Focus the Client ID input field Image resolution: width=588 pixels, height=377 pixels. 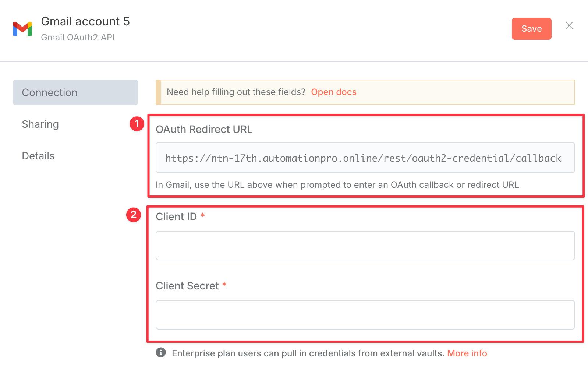coord(365,246)
